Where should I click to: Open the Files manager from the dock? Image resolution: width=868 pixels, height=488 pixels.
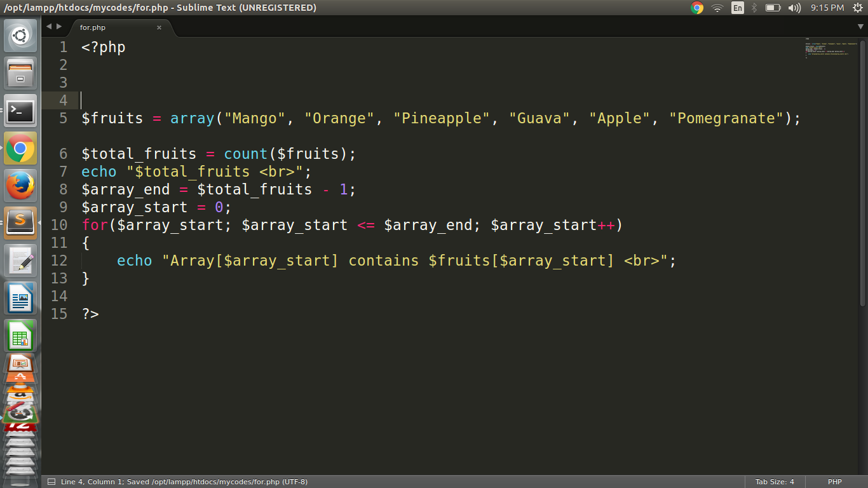click(x=21, y=73)
